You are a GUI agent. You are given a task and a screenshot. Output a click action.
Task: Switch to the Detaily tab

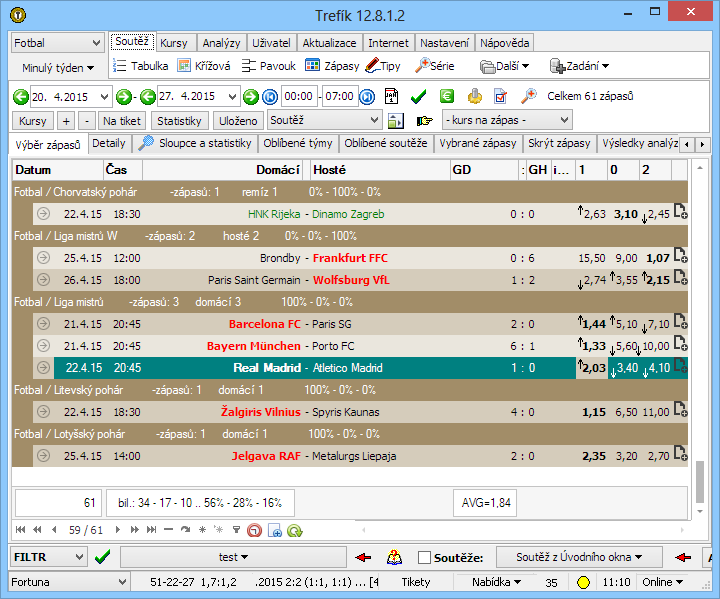pyautogui.click(x=109, y=143)
